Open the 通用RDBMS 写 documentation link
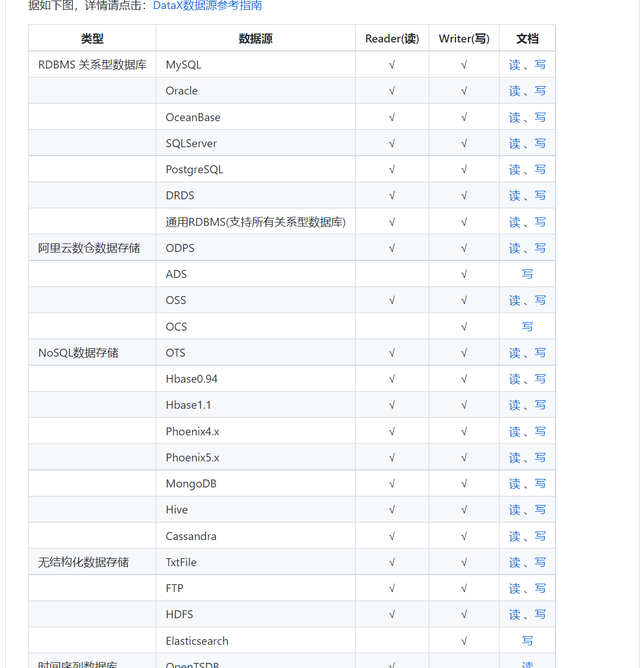This screenshot has width=644, height=668. pos(540,222)
